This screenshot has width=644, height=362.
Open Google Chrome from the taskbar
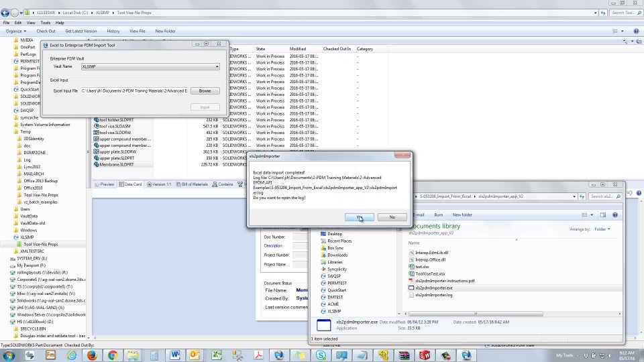point(113,355)
